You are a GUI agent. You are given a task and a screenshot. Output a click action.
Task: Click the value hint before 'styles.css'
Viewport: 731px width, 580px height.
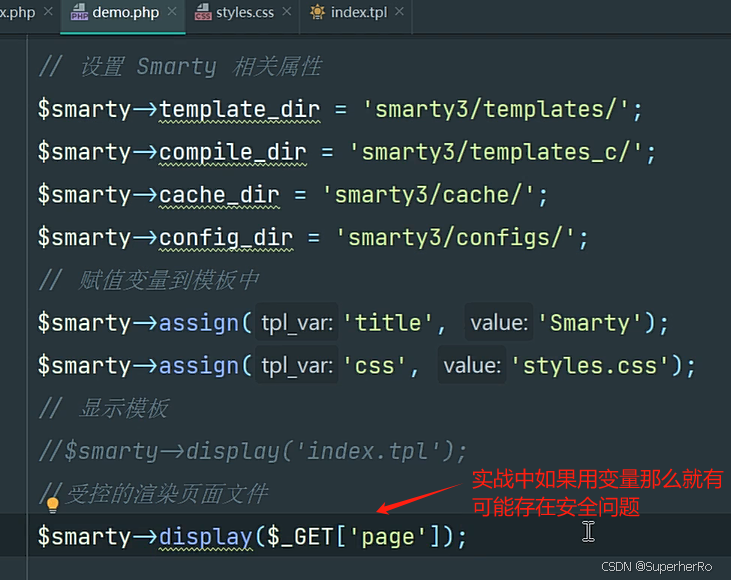point(472,366)
